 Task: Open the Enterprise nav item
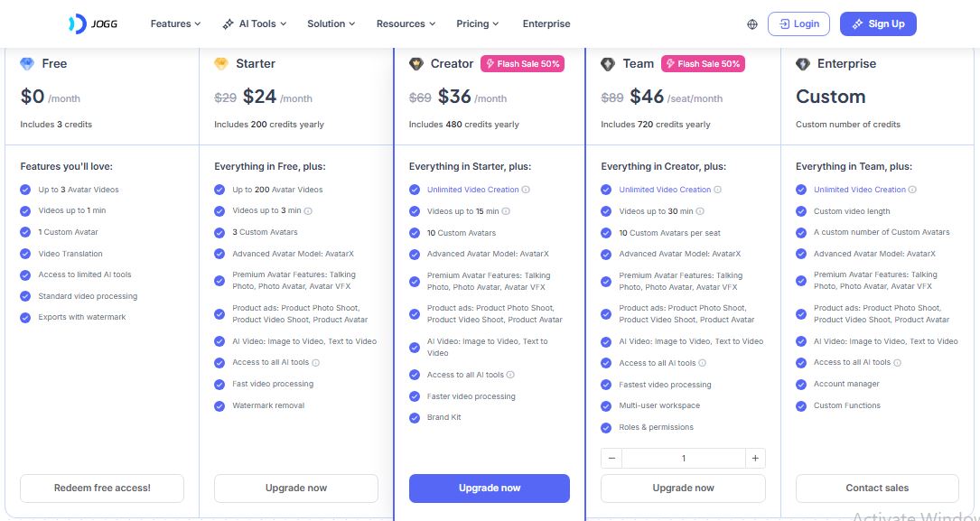546,24
